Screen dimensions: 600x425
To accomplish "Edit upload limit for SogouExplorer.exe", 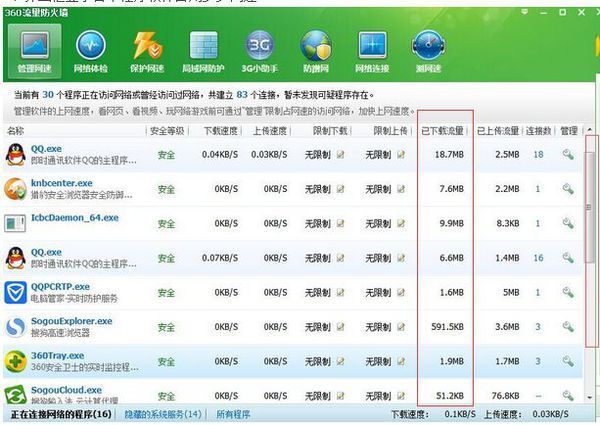I will (x=401, y=327).
